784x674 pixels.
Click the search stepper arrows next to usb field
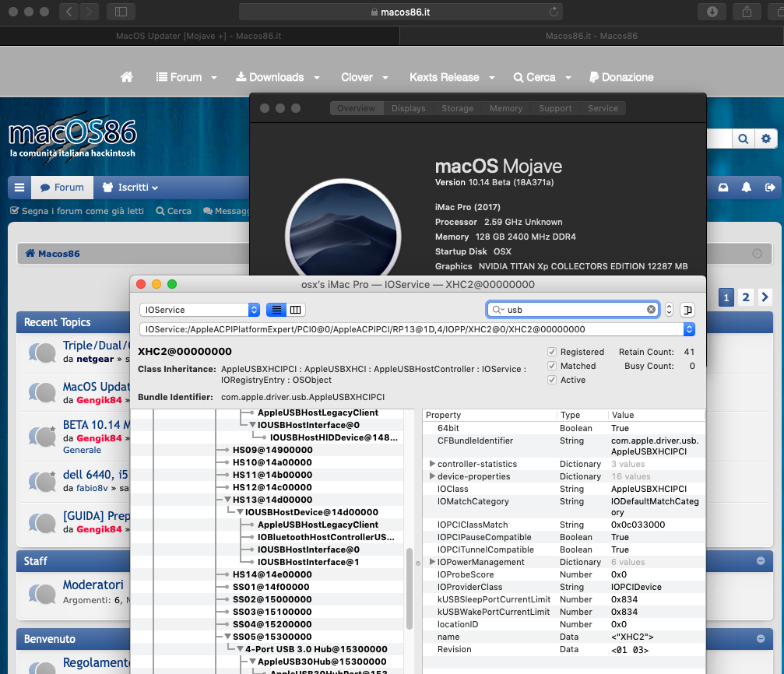pyautogui.click(x=669, y=310)
